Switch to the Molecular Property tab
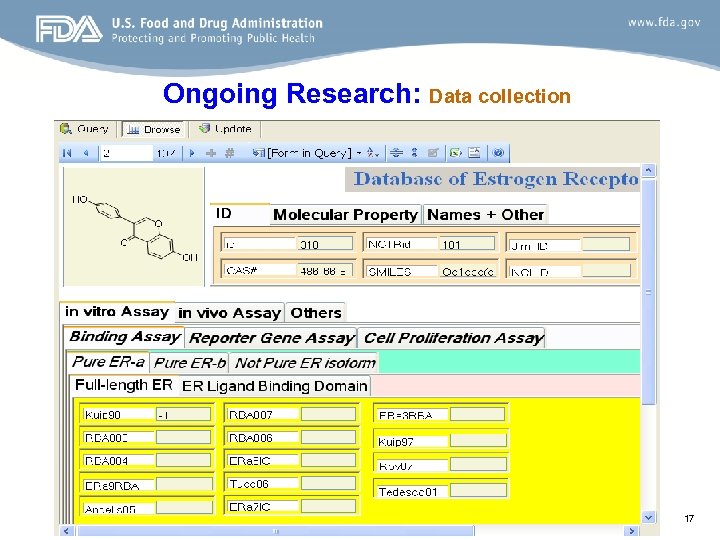The image size is (720, 540). (345, 215)
